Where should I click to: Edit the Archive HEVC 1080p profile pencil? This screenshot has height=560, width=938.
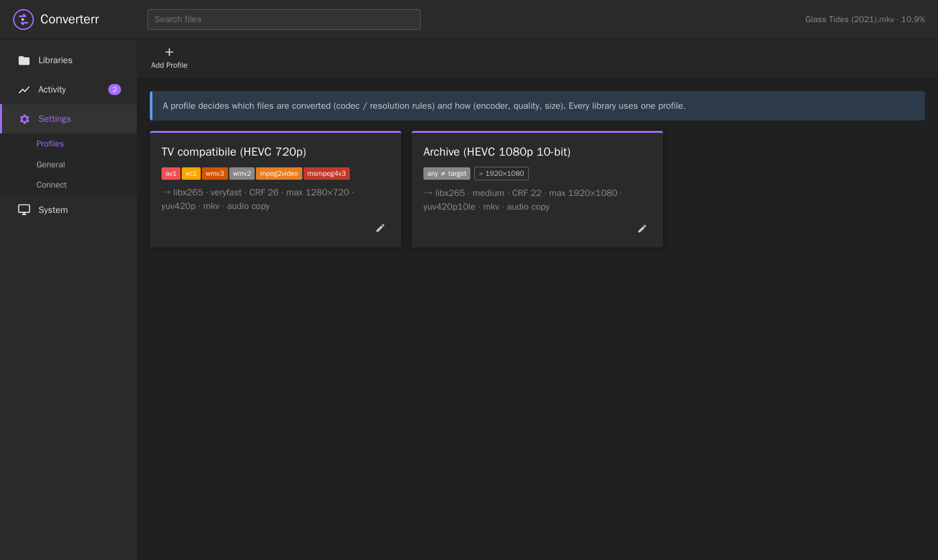pyautogui.click(x=642, y=229)
